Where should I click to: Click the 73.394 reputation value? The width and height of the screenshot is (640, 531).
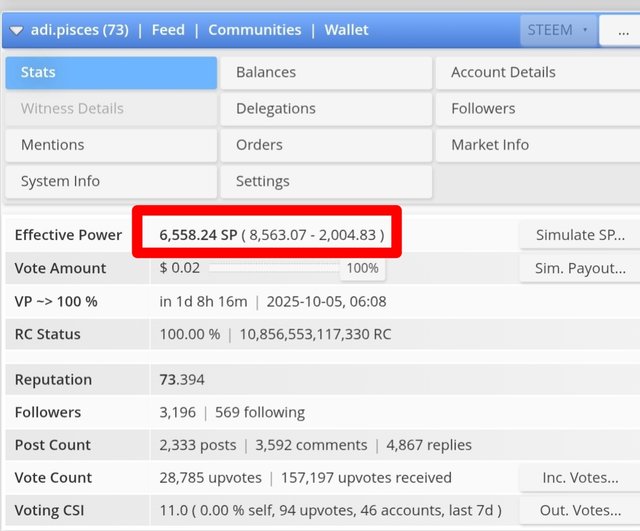(182, 380)
